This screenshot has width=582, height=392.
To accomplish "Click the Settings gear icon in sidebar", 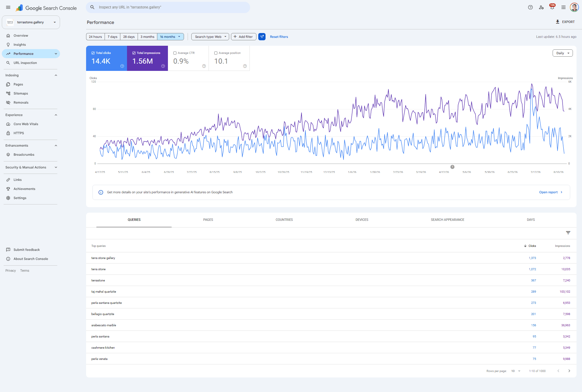I will point(8,198).
